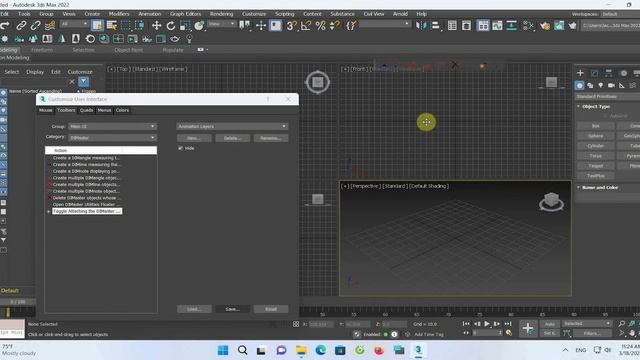The height and width of the screenshot is (360, 640).
Task: Activate the Select and Rotate tool
Action: pyautogui.click(x=171, y=25)
